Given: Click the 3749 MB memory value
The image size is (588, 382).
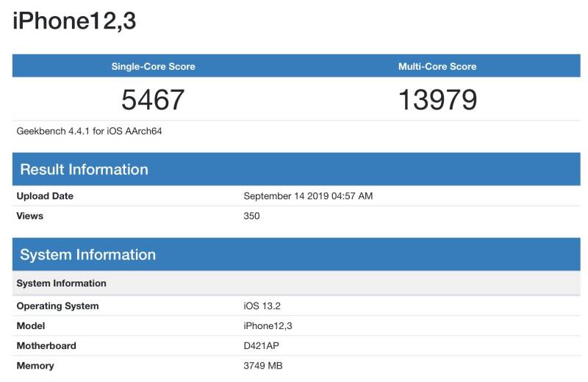Looking at the screenshot, I should tap(263, 366).
